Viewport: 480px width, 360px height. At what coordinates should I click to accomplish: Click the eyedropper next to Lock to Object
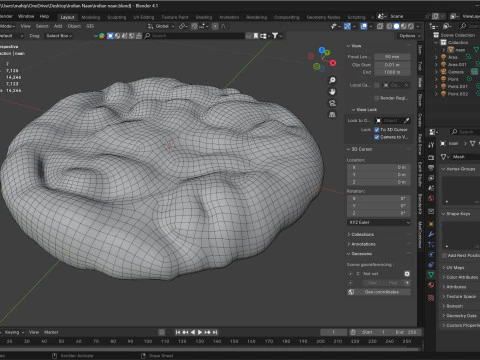pyautogui.click(x=407, y=120)
